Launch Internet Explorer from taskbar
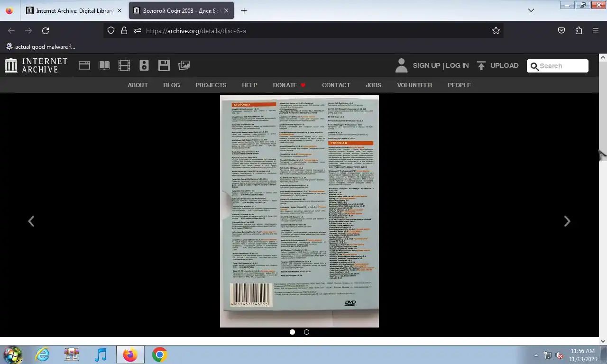Screen dimensions: 607x364 coord(42,355)
